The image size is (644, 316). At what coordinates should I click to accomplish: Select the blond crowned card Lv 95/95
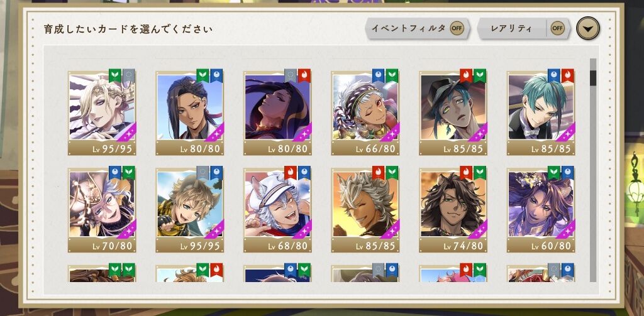[102, 113]
